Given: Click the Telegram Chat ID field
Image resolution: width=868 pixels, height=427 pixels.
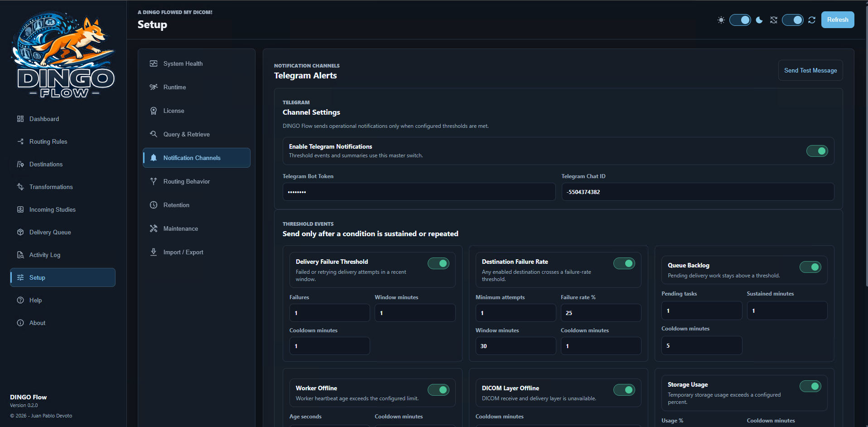Looking at the screenshot, I should tap(698, 192).
